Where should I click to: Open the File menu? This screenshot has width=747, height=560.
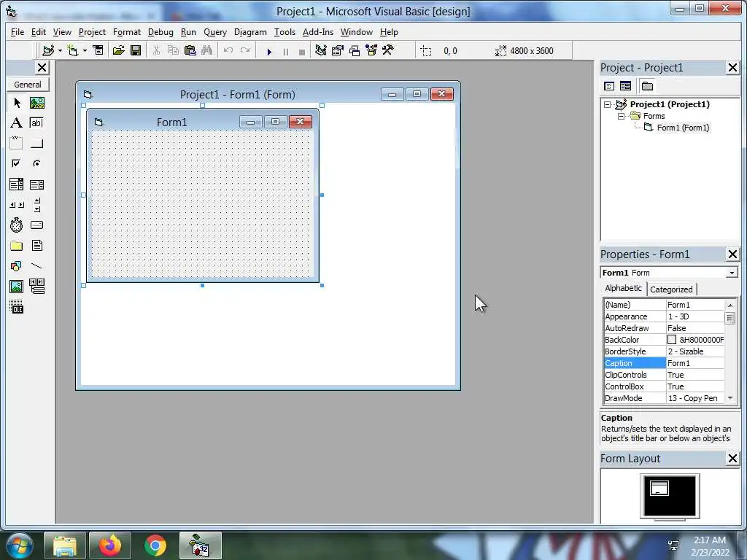(18, 32)
